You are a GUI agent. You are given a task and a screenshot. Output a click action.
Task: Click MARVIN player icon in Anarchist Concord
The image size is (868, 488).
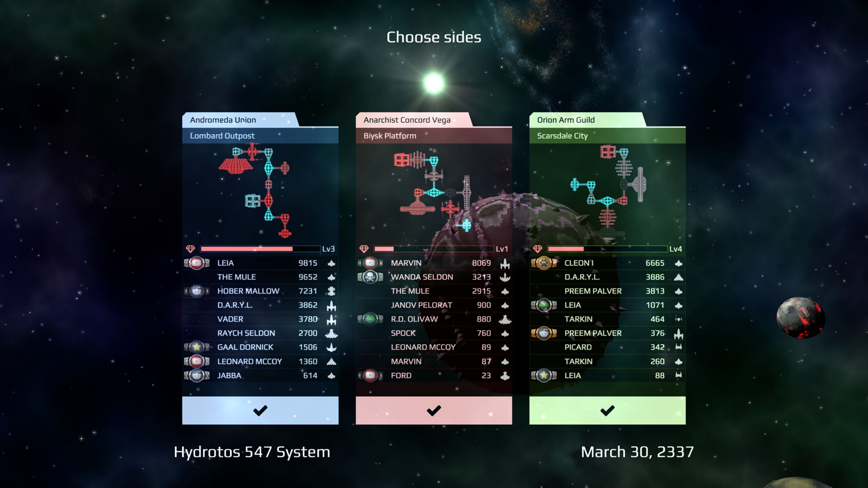coord(370,263)
